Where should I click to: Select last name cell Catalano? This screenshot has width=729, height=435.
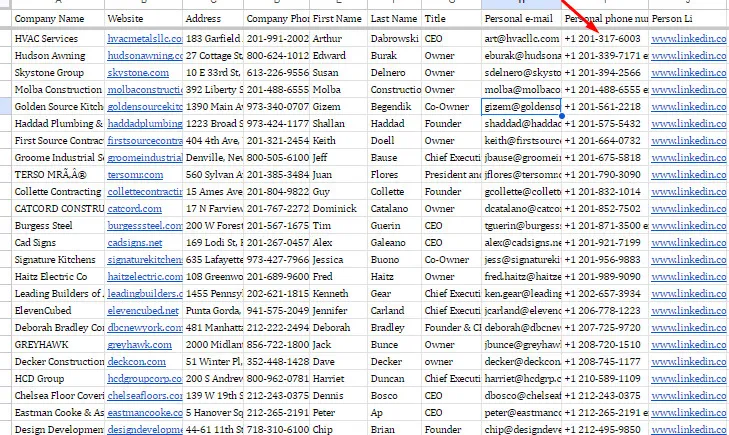pos(394,209)
